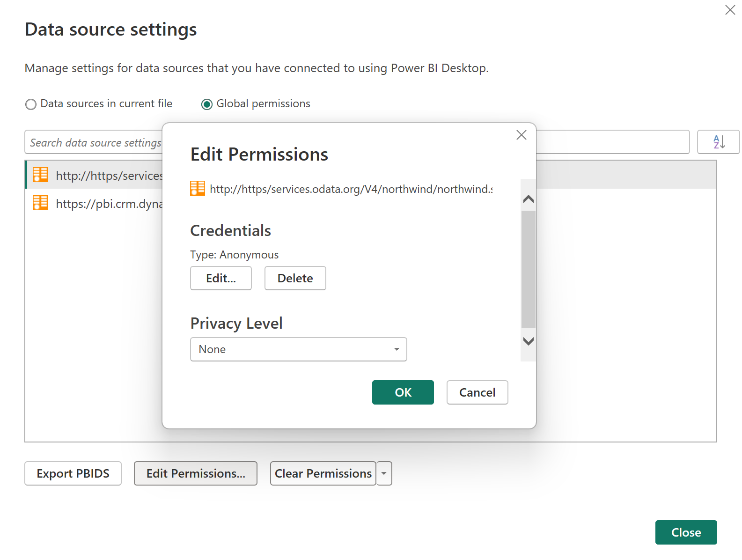Click the Edit... credentials button
This screenshot has height=560, width=742.
[x=221, y=278]
